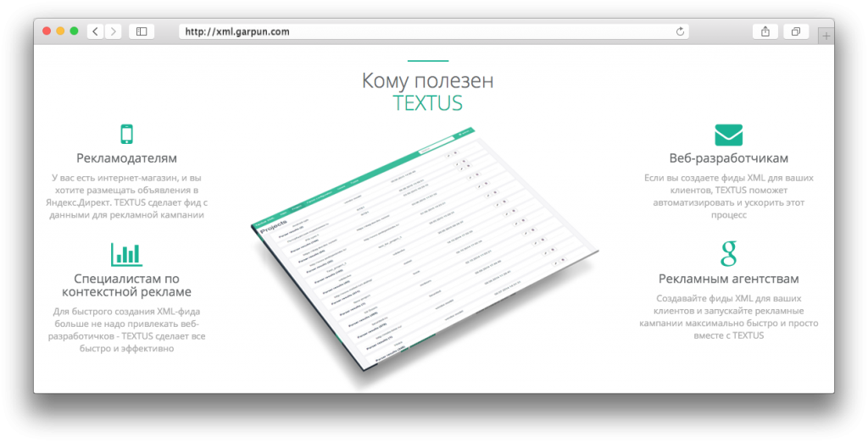868x442 pixels.
Task: Select the heading Веб-разработчикам
Action: tap(728, 158)
